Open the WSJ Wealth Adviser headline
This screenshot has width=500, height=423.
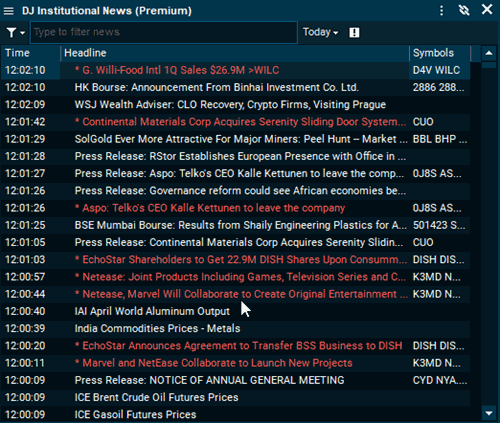click(x=230, y=105)
